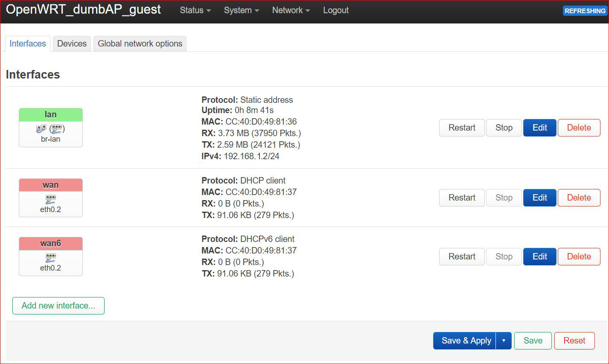The width and height of the screenshot is (609, 364).
Task: Click Add new interface button
Action: 58,306
